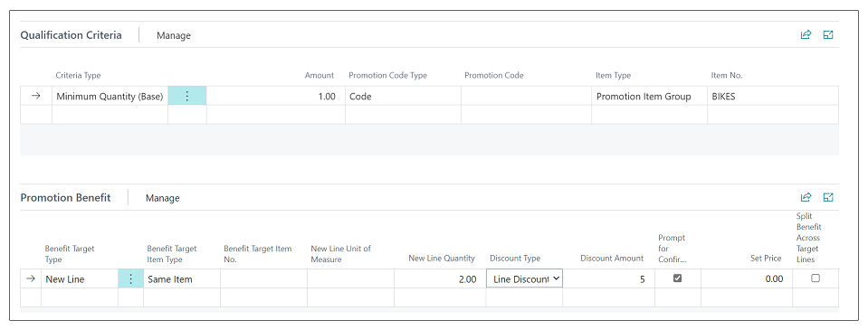Click the empty Promotion Code cell

[x=526, y=96]
